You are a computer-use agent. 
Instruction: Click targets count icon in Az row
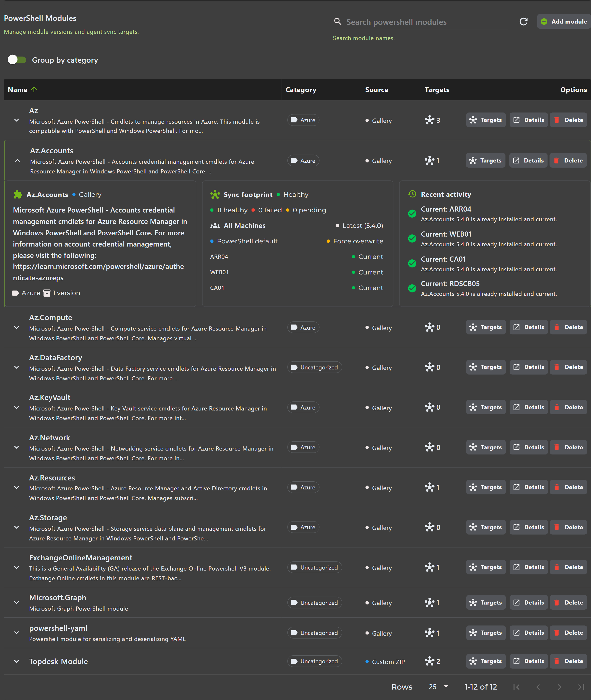[x=429, y=120]
